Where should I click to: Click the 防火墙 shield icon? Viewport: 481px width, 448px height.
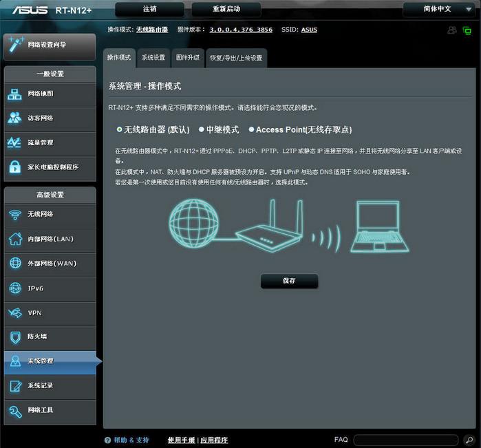pos(15,337)
